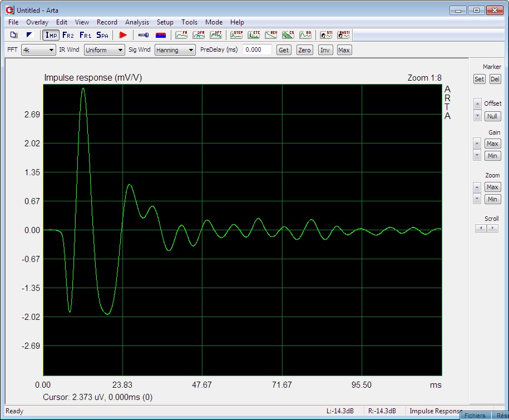
Task: Start recording with the red play arrow
Action: pyautogui.click(x=123, y=35)
